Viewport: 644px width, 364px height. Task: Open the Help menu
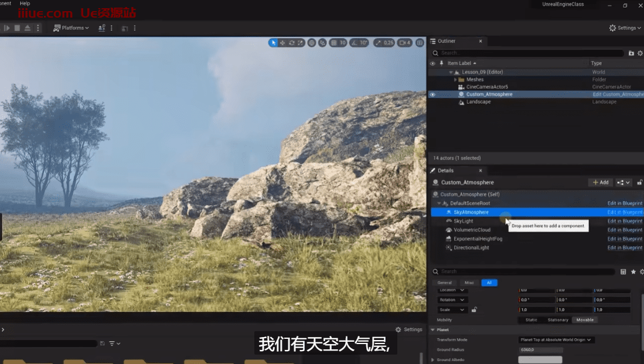[x=25, y=4]
